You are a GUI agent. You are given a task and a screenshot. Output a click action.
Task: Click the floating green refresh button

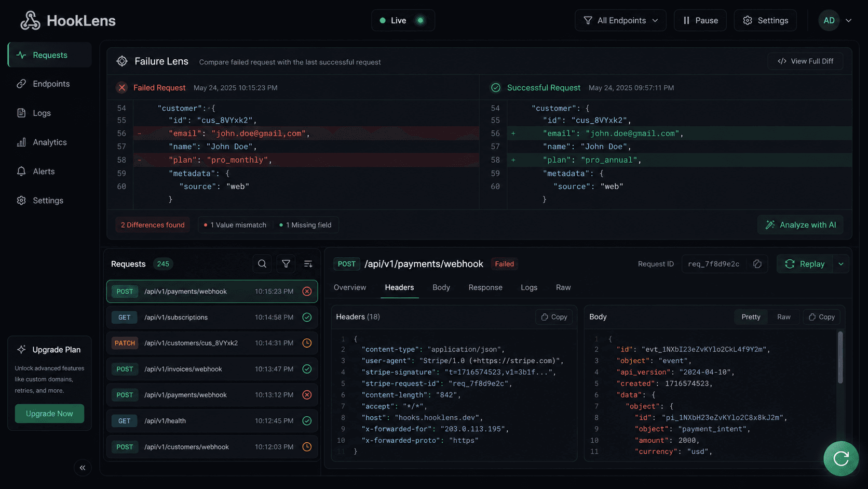tap(841, 458)
